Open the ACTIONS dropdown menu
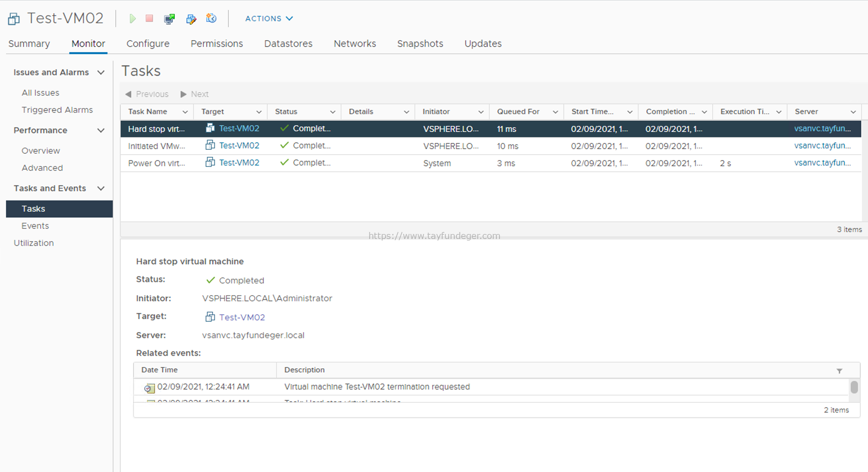 (269, 18)
